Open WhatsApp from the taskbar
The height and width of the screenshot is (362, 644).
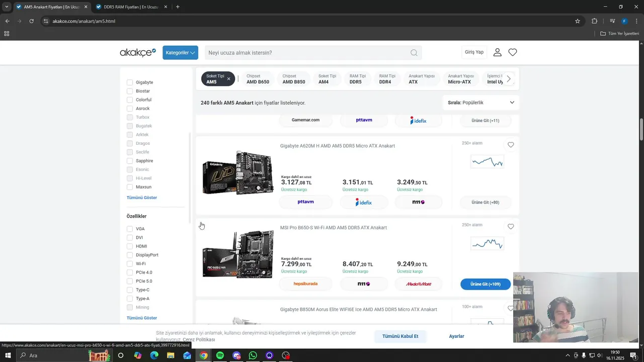click(253, 355)
